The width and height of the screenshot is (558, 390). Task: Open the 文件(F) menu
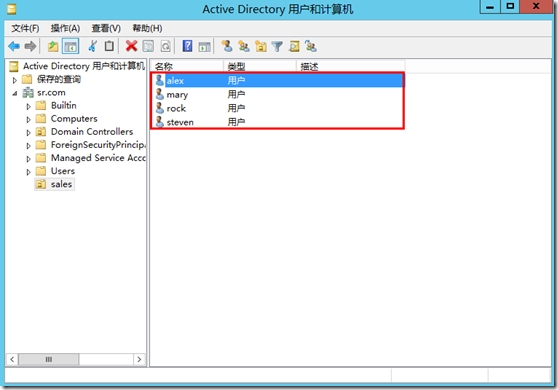click(x=25, y=28)
